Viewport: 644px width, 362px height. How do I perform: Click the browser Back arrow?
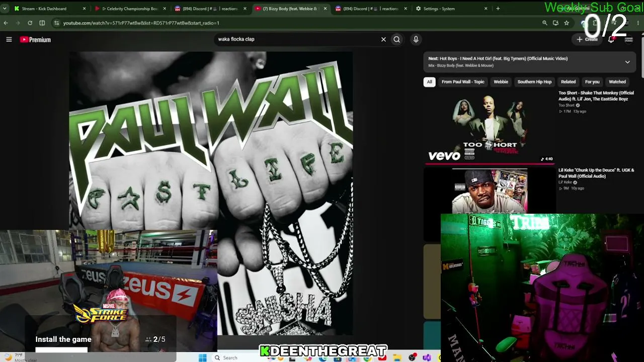pos(6,23)
